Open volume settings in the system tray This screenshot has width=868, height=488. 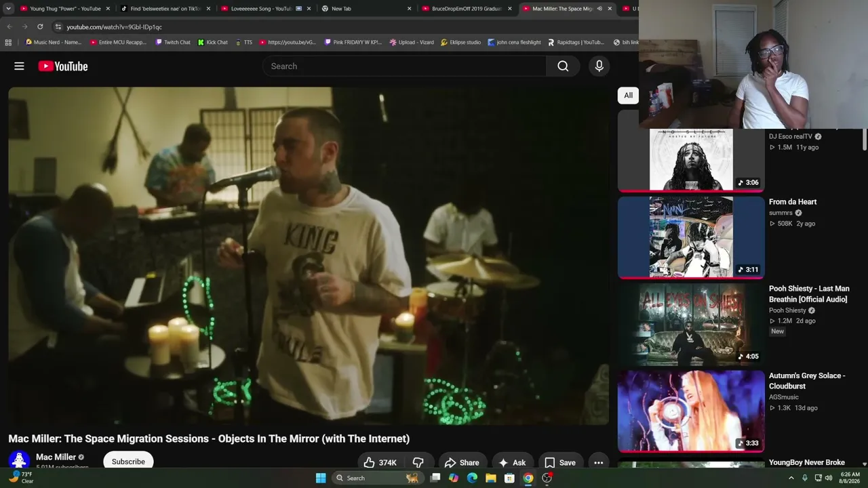829,478
